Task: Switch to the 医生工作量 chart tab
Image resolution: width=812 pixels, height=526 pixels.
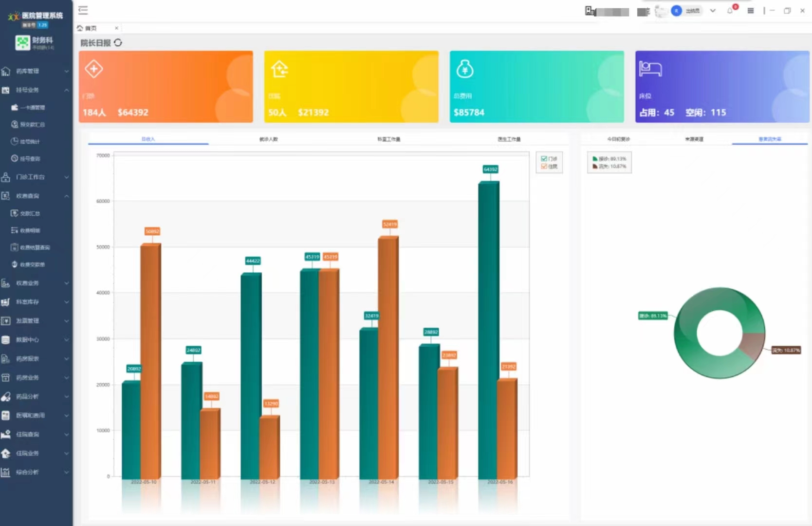Action: click(x=509, y=139)
